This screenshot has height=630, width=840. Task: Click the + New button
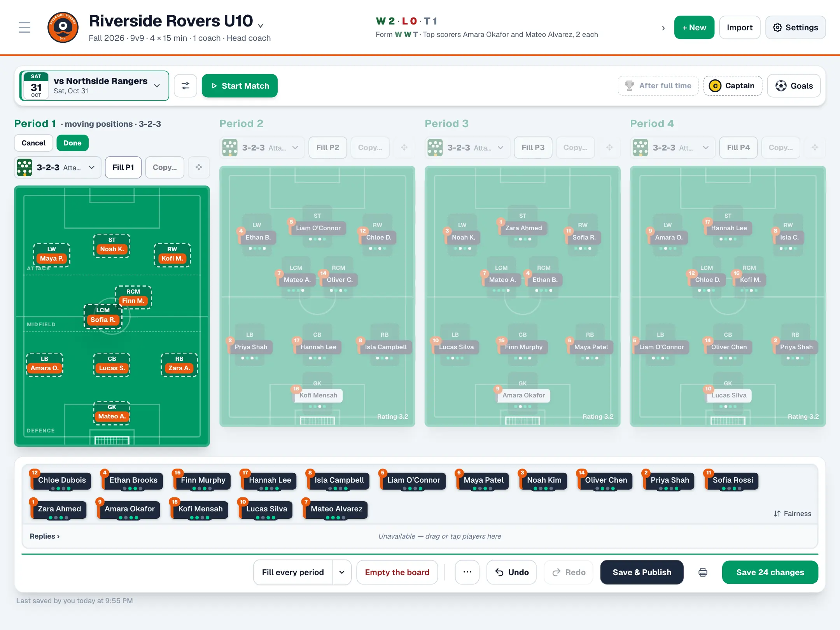pos(694,28)
